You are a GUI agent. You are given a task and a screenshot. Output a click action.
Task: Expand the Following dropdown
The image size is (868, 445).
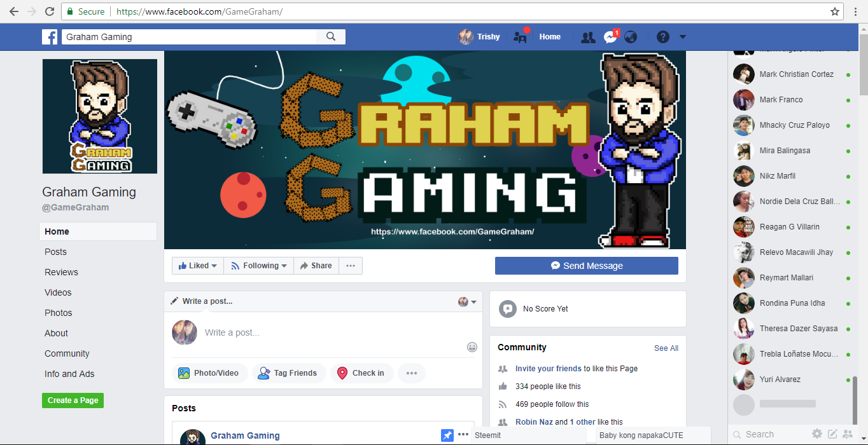pyautogui.click(x=258, y=266)
